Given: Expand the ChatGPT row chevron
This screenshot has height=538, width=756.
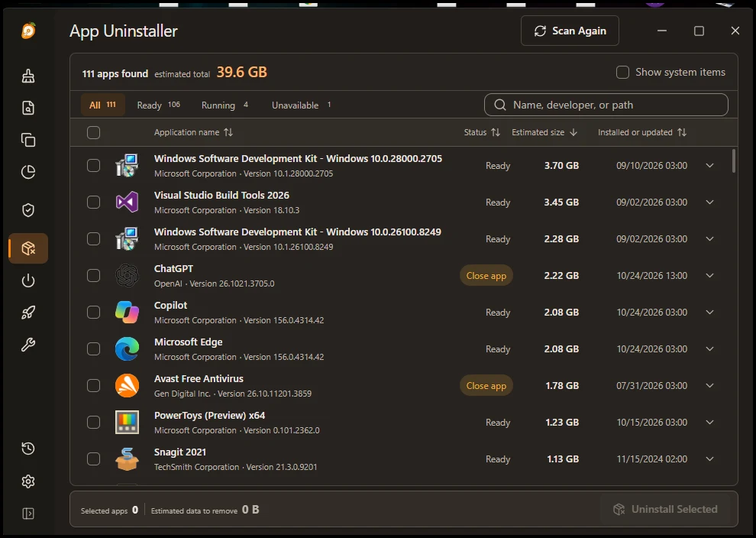Looking at the screenshot, I should (709, 276).
